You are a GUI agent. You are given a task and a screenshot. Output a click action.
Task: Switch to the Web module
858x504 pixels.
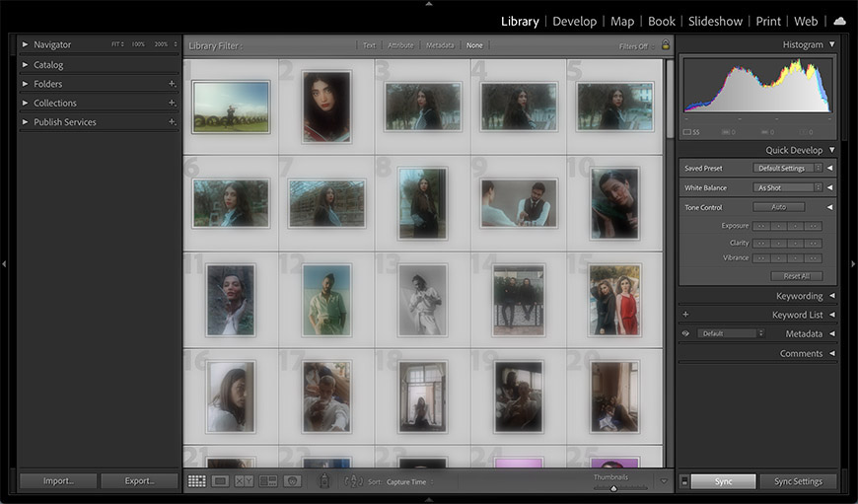coord(806,22)
